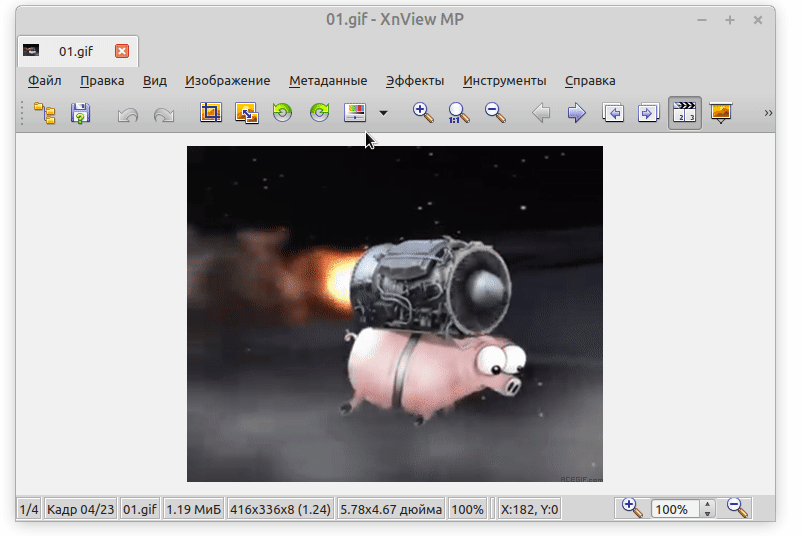Screen dimensions: 803x536
Task: Go to the next file arrow
Action: tap(577, 113)
